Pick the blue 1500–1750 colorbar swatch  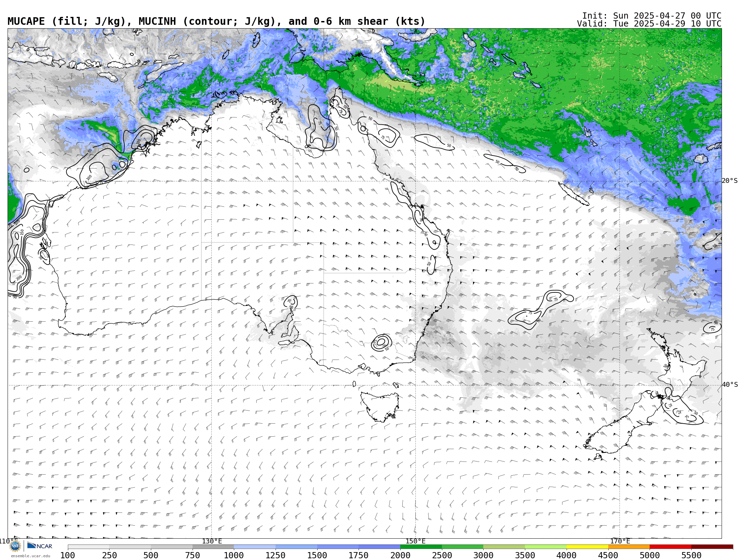click(x=338, y=547)
